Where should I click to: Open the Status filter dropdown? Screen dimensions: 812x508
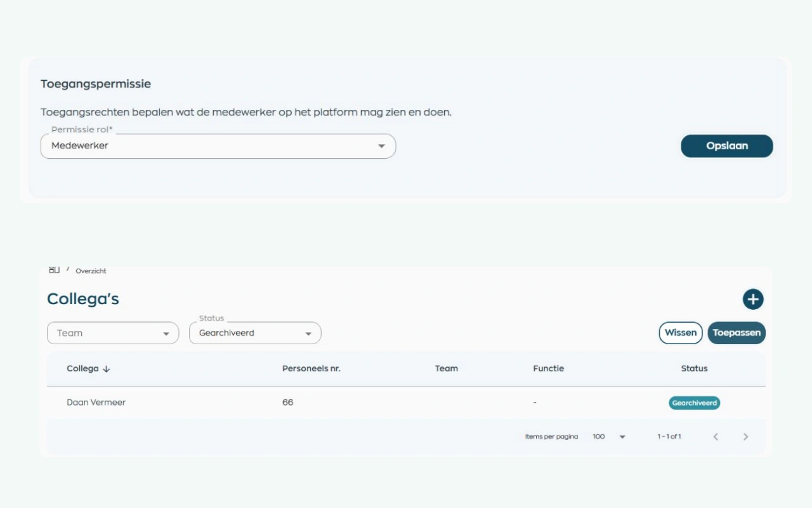pyautogui.click(x=255, y=333)
